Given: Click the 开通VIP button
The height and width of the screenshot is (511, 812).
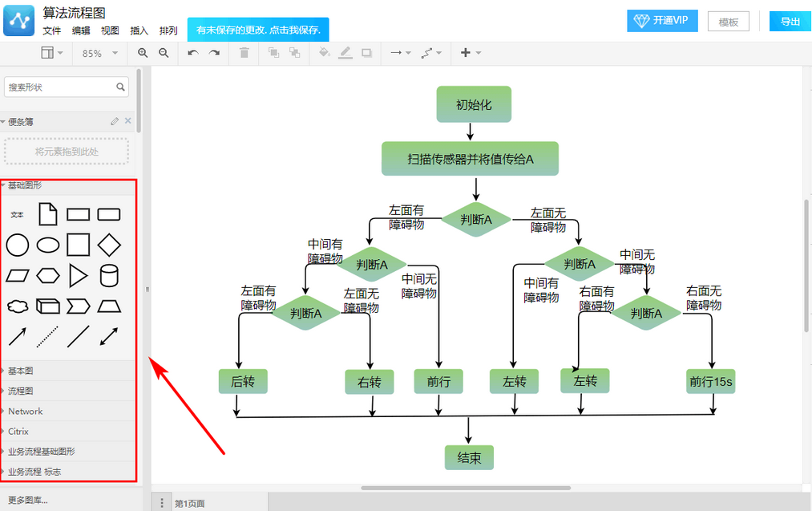Looking at the screenshot, I should 662,21.
